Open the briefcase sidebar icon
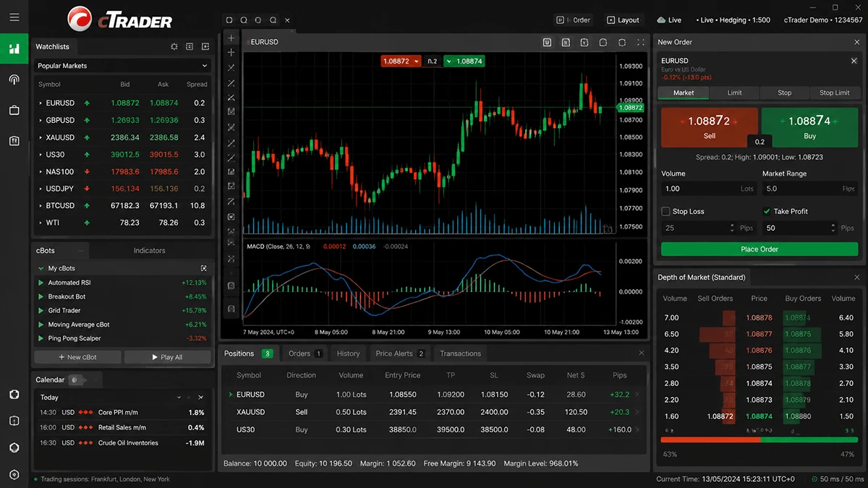Screen dimensions: 868x488 pos(14,110)
